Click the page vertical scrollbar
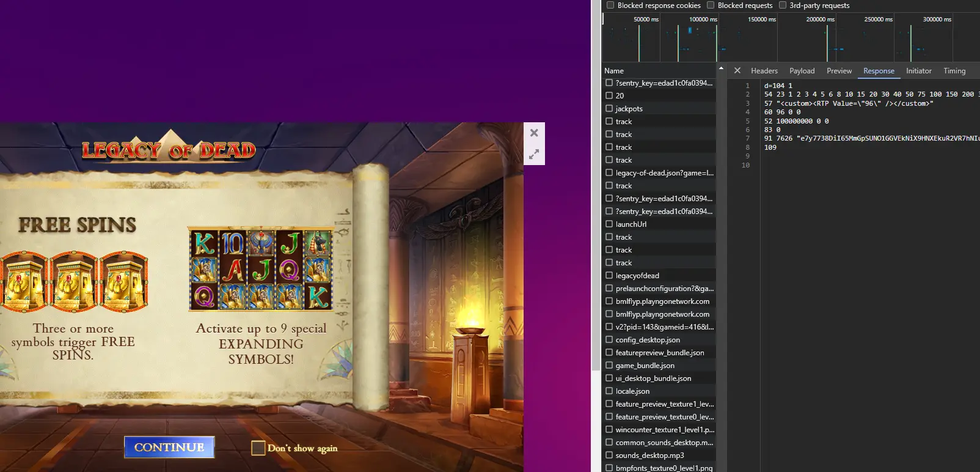980x472 pixels. click(x=596, y=185)
